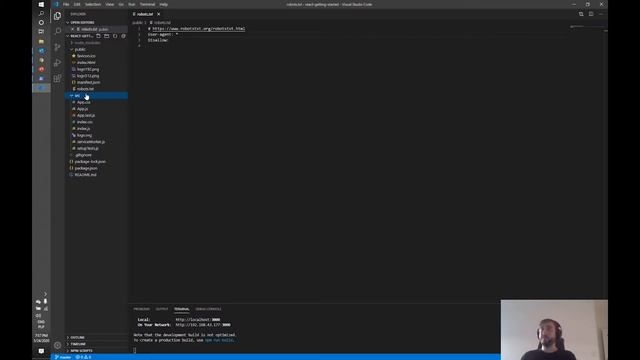640x360 pixels.
Task: Click the New File icon in the explorer header
Action: coord(98,36)
